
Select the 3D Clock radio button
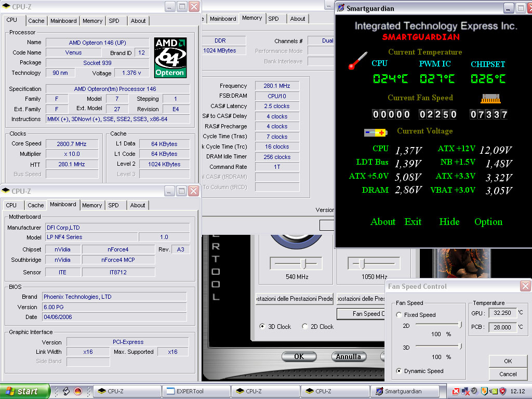coord(262,326)
